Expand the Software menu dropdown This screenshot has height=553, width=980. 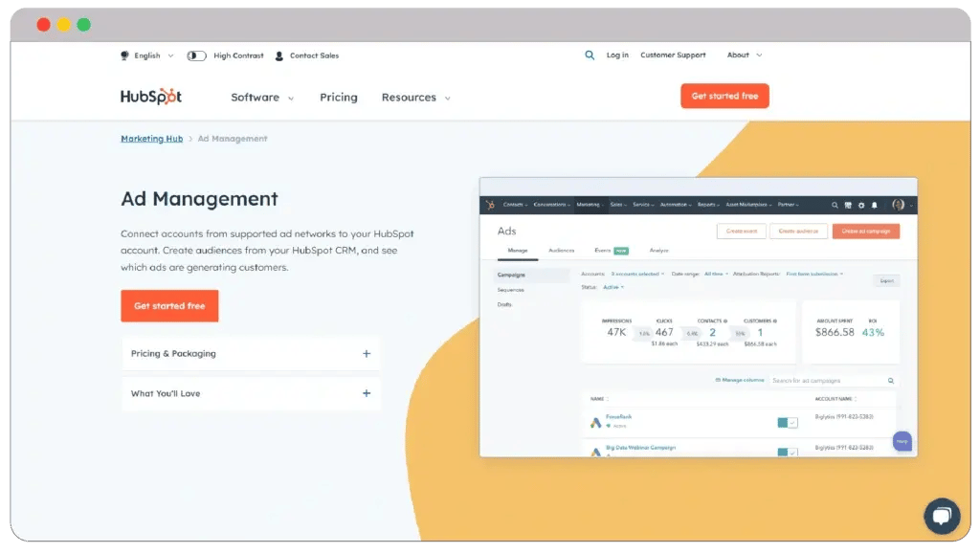(262, 98)
